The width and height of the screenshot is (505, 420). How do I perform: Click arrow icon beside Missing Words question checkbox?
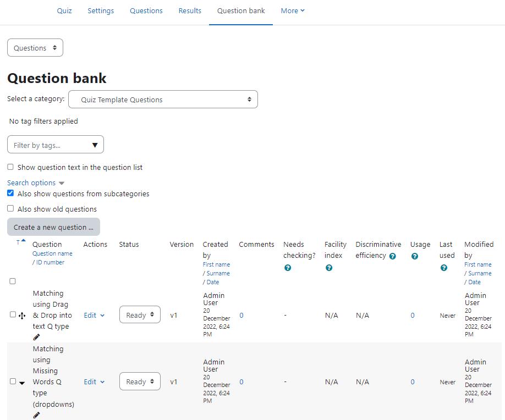(x=22, y=383)
